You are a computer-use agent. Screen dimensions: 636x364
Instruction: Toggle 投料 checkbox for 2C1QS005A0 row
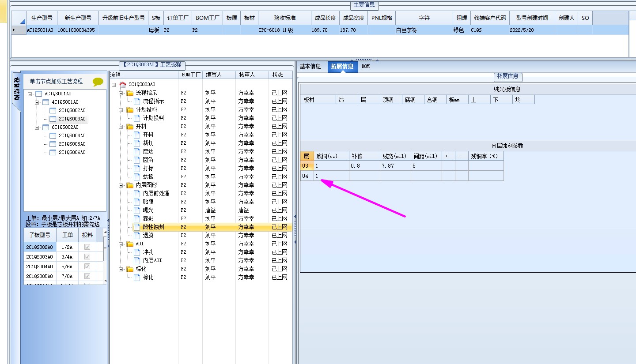coord(87,276)
